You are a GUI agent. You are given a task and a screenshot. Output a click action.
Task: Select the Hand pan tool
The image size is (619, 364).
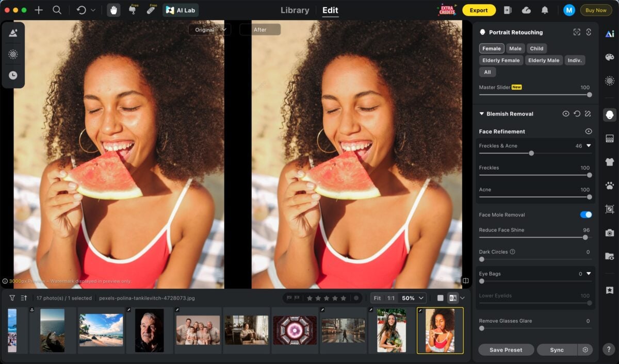point(113,10)
